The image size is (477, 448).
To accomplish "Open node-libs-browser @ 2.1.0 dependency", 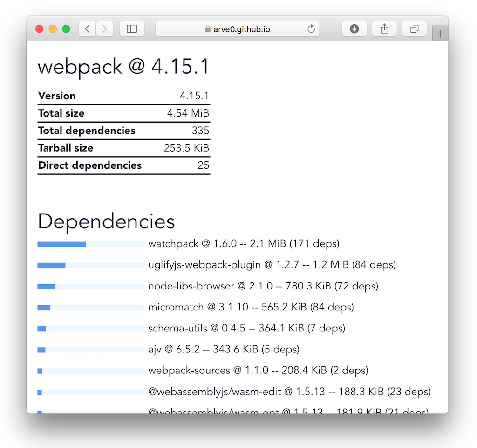I will click(x=263, y=286).
